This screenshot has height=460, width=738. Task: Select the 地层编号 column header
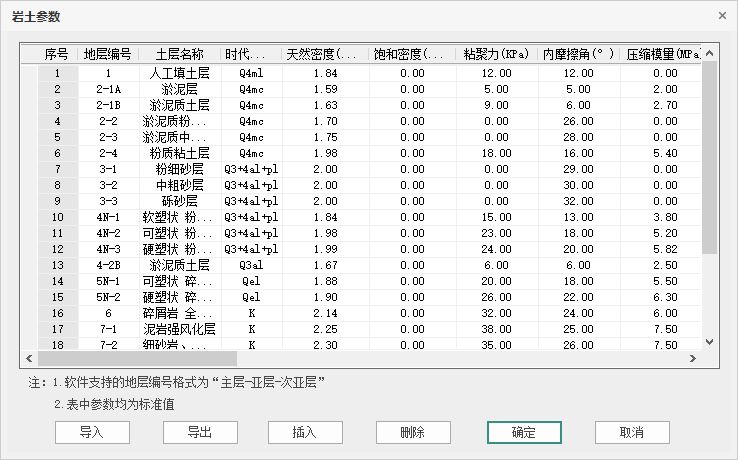coord(108,54)
